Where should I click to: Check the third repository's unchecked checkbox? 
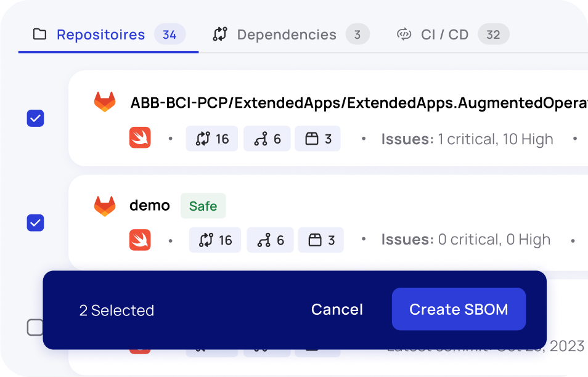click(35, 327)
